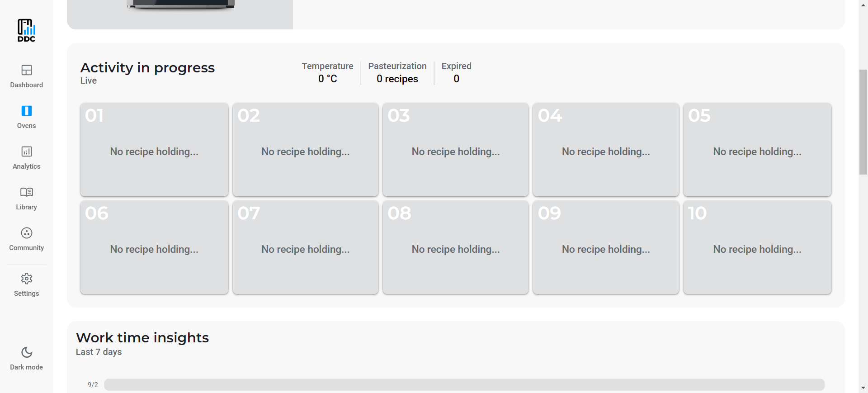Select the Ovens sidebar icon
Screen dimensions: 868x393
[x=27, y=111]
